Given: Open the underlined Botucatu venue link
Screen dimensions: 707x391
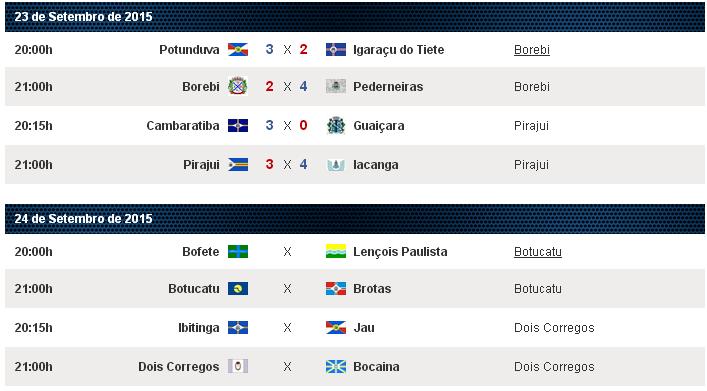Looking at the screenshot, I should (537, 252).
